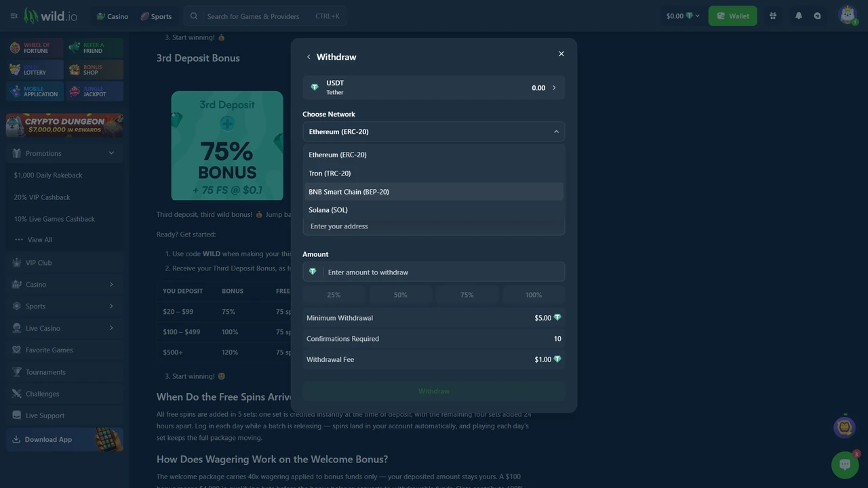This screenshot has width=868, height=488.
Task: Click the green Wallet button
Action: click(732, 16)
